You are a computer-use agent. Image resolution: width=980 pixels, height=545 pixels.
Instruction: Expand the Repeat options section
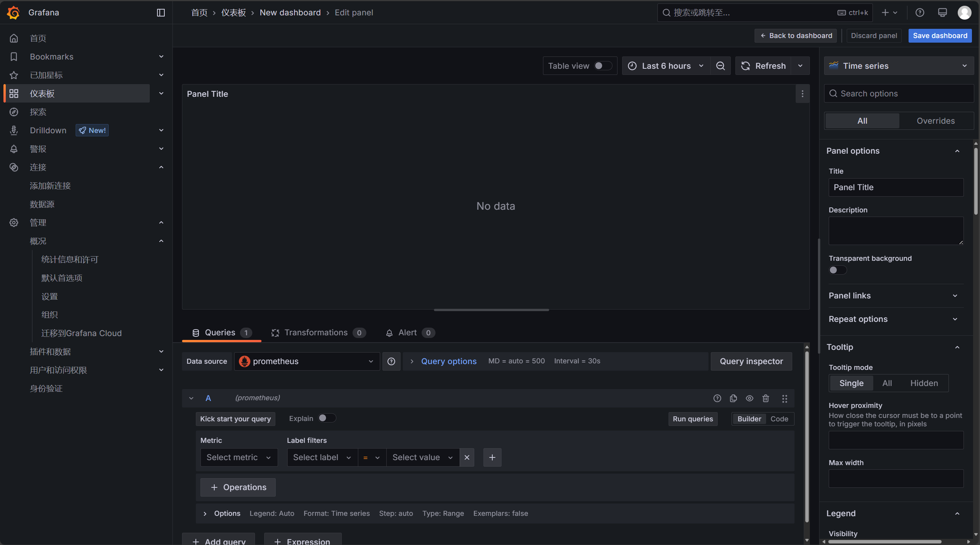[896, 319]
